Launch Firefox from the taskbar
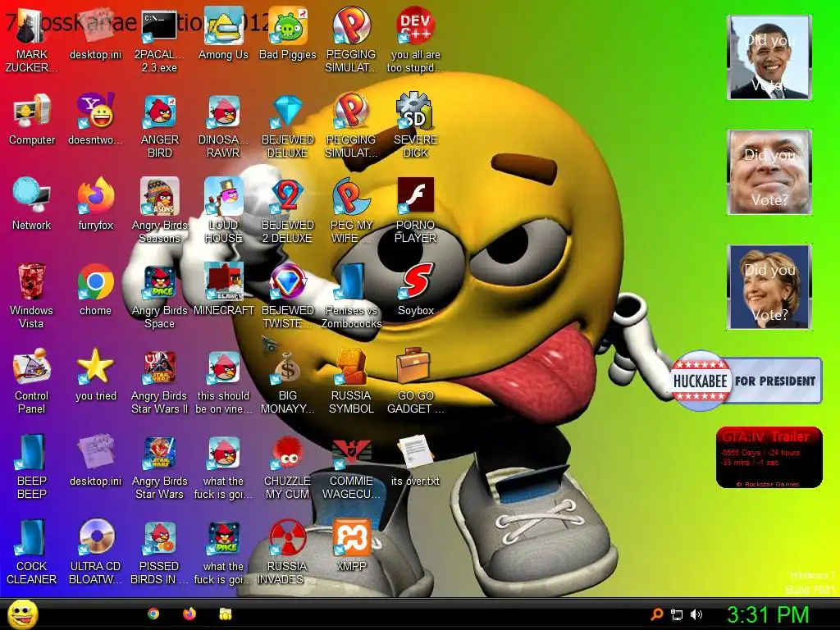The image size is (840, 630). click(x=189, y=614)
